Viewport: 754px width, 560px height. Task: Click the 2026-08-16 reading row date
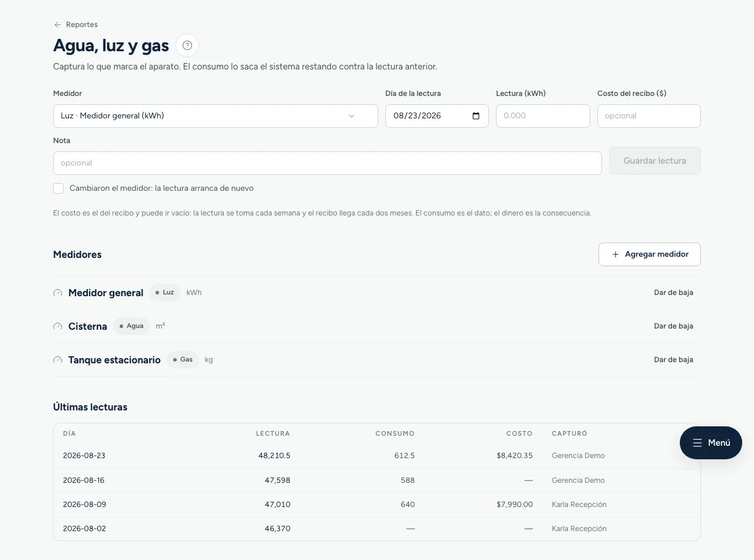pos(84,481)
